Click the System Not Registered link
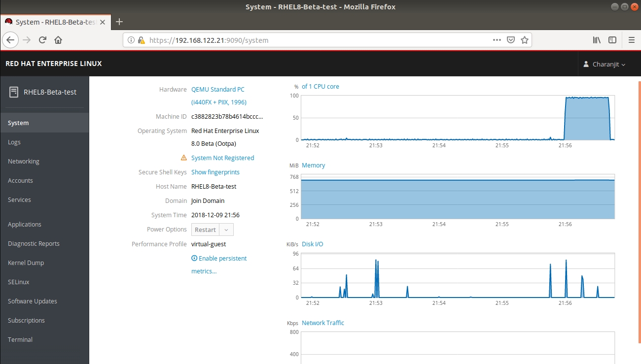Screen dimensions: 641x364 (x=222, y=158)
